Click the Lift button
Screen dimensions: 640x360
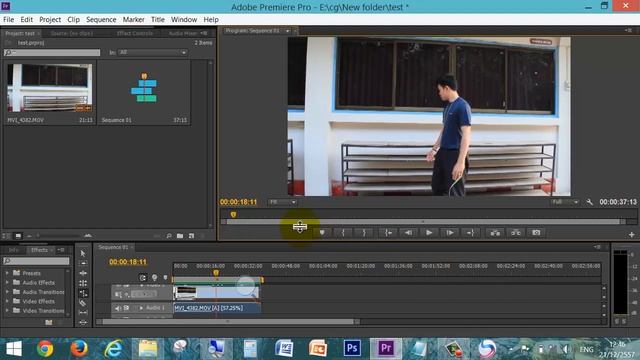pos(495,233)
